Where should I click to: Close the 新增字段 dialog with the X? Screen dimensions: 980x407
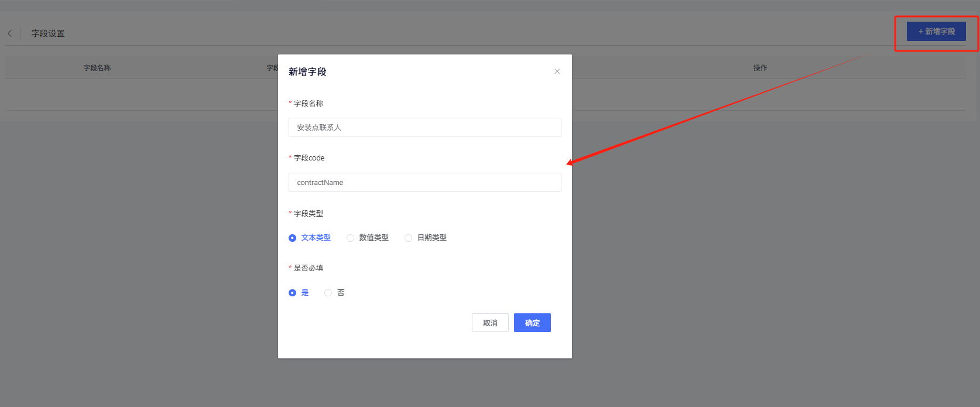pos(557,71)
